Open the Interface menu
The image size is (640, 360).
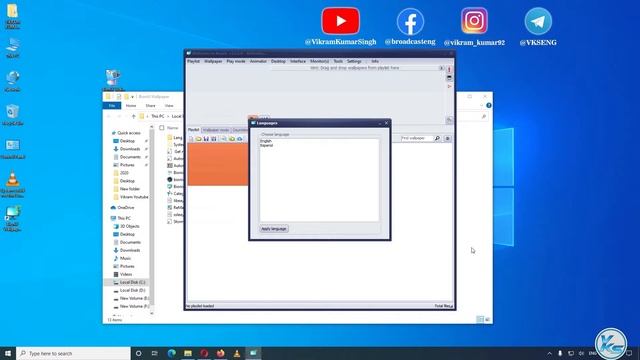coord(298,61)
